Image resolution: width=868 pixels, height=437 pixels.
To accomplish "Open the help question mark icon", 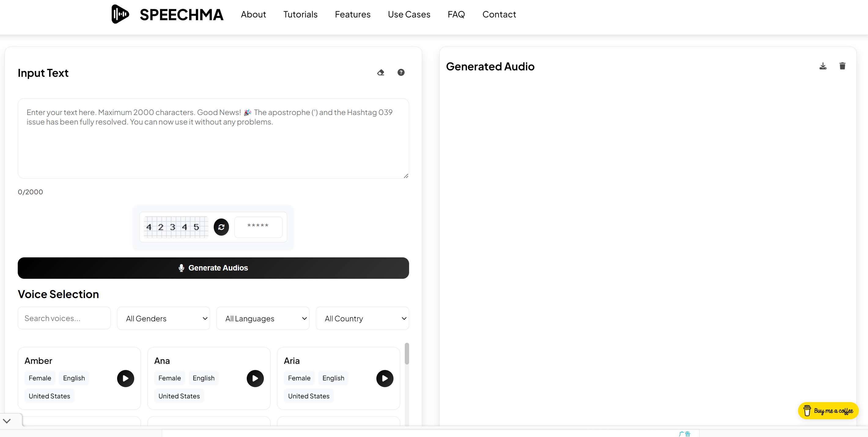I will [401, 73].
